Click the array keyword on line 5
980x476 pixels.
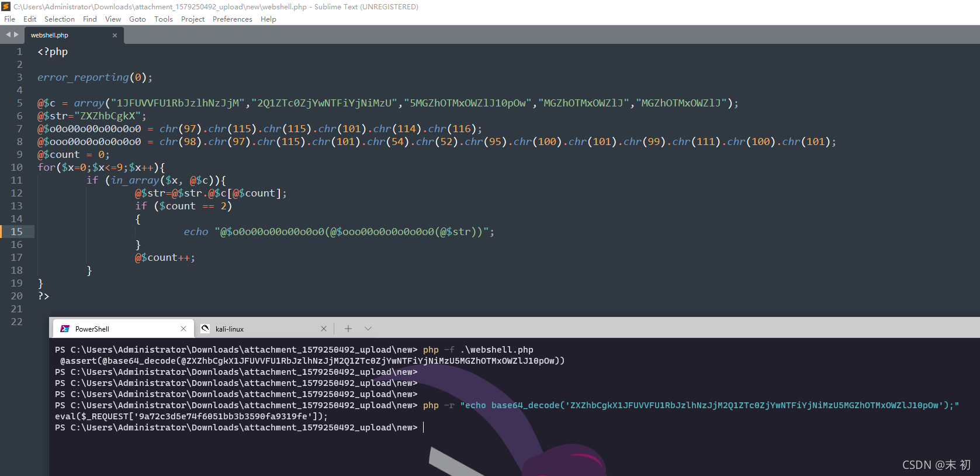tap(89, 103)
